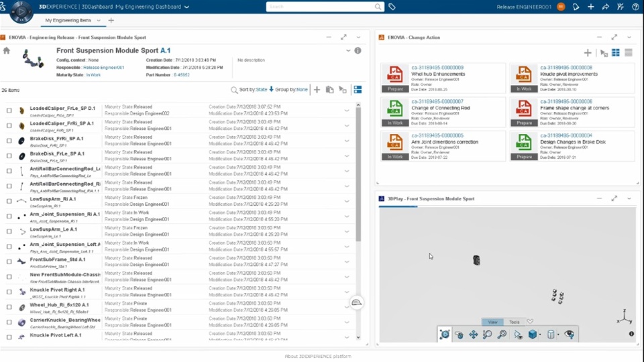Click the search magnifier icon in top bar
The image size is (644, 362).
(378, 7)
